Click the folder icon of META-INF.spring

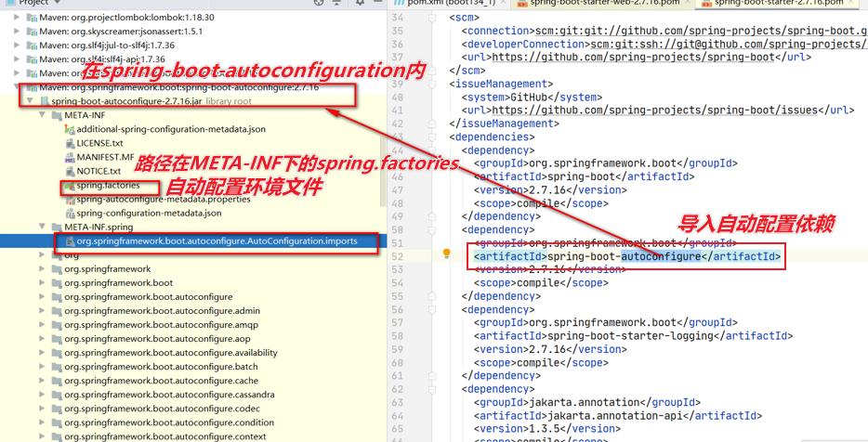pos(57,227)
